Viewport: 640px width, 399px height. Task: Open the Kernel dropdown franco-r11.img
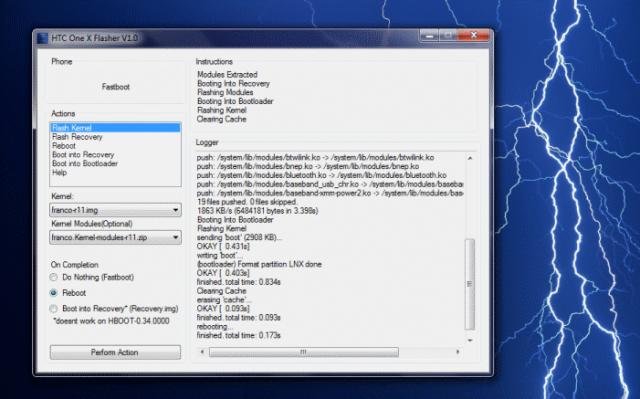(116, 210)
